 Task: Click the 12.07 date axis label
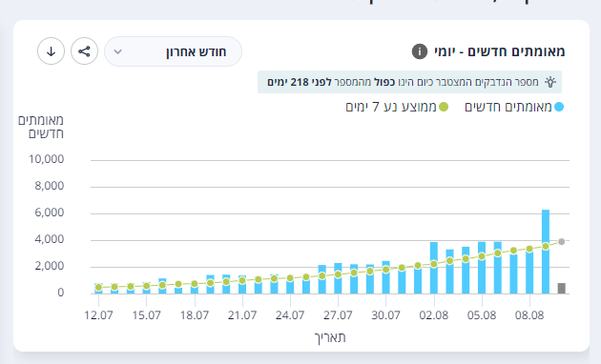pyautogui.click(x=98, y=315)
